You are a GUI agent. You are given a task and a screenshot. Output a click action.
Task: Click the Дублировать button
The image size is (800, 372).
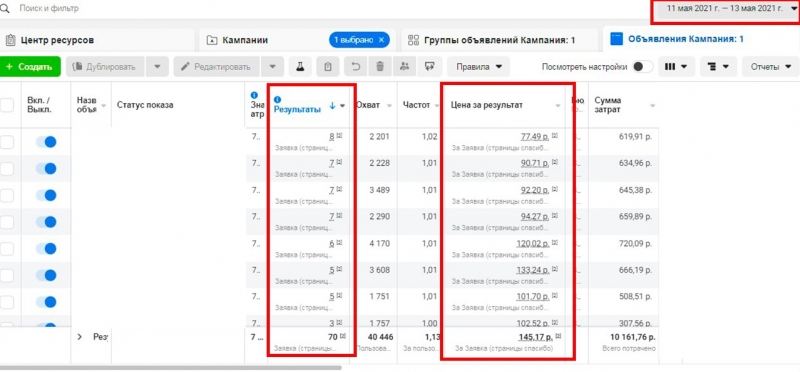point(105,67)
